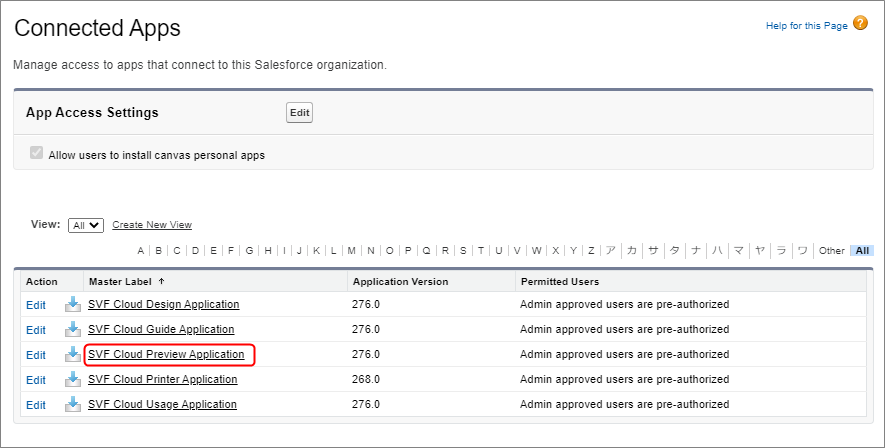Filter list by kana ア
This screenshot has width=885, height=448.
611,251
